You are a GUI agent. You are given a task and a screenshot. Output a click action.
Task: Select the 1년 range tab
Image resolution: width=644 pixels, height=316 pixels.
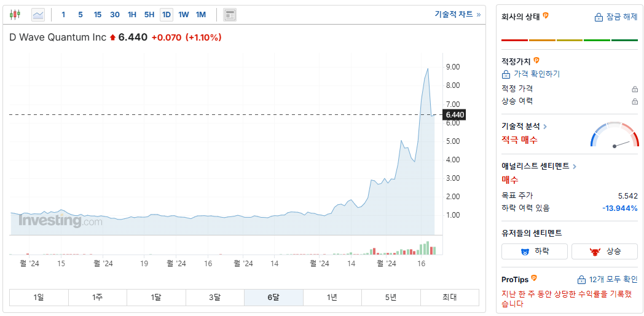coord(332,298)
